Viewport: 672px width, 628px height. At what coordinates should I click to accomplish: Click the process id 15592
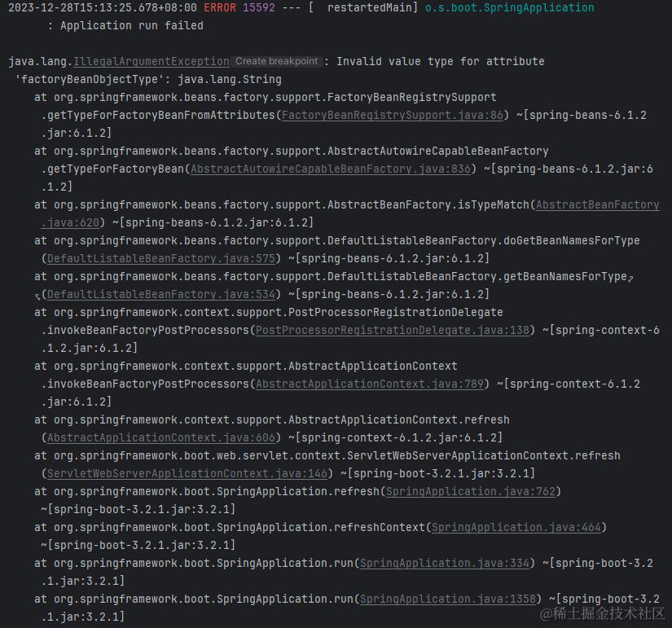259,7
